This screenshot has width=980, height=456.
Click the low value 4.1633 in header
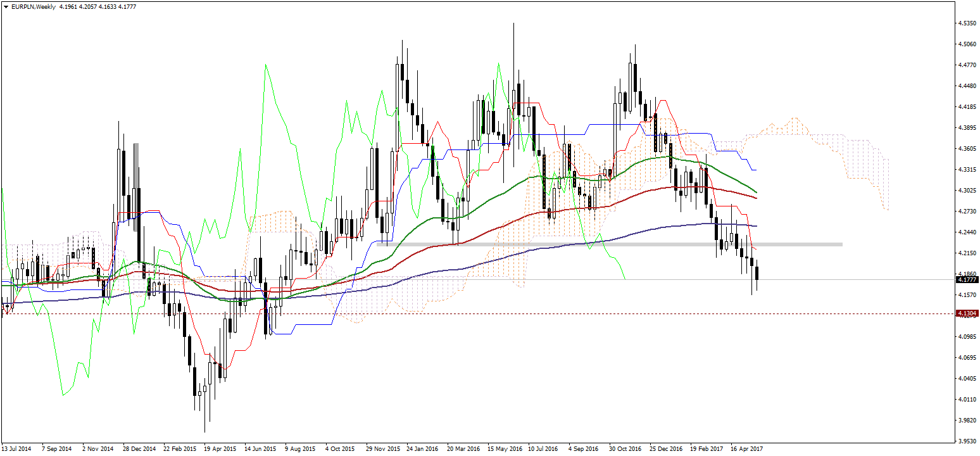click(x=108, y=6)
